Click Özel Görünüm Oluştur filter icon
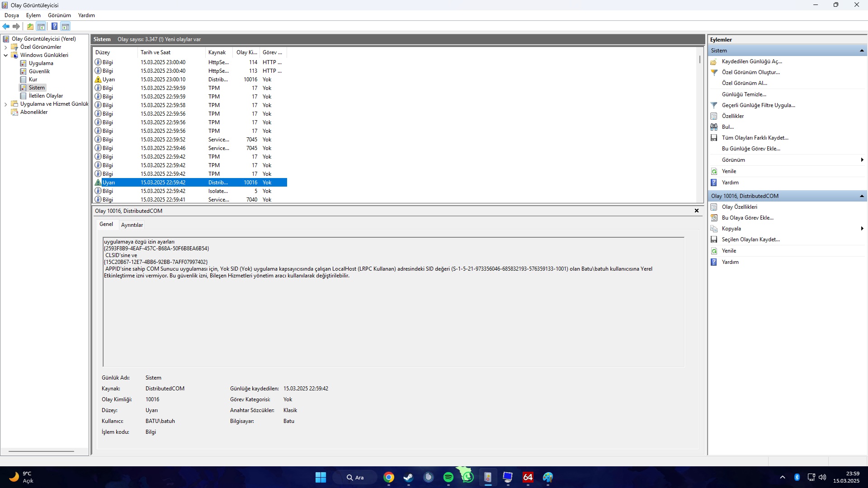 point(714,72)
